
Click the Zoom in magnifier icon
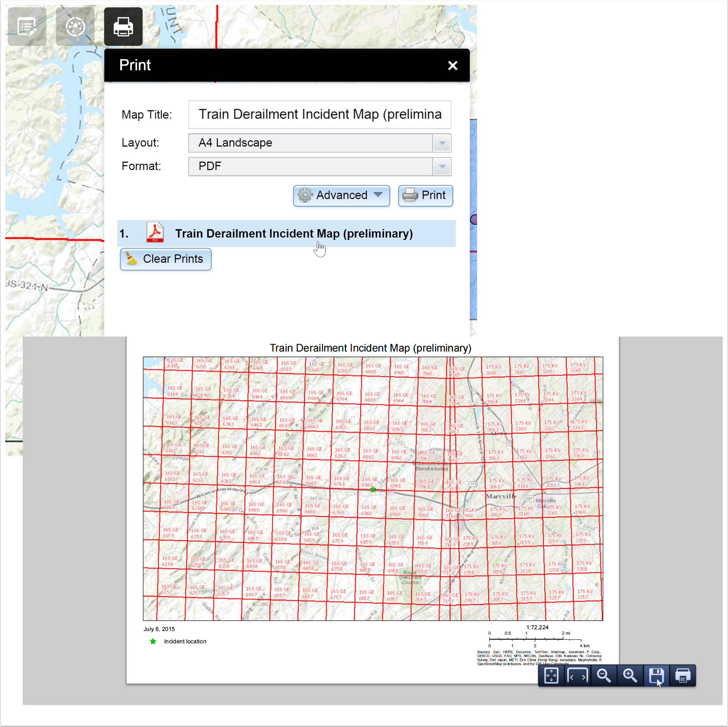(x=631, y=676)
